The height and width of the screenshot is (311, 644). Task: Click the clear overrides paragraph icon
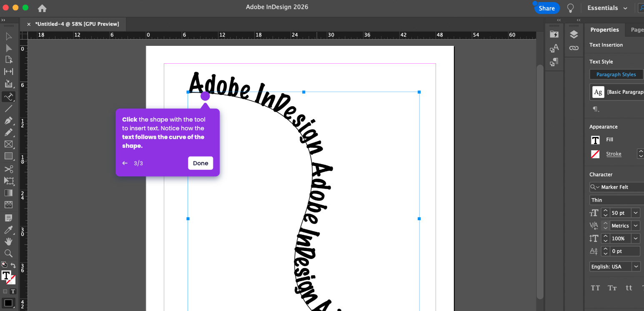point(596,109)
